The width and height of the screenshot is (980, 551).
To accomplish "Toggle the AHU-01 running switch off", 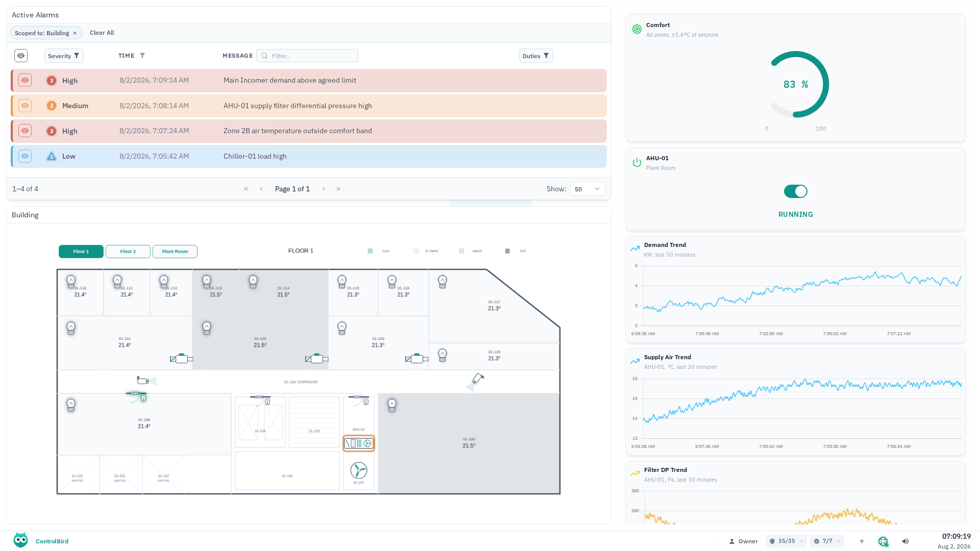I will pos(796,191).
